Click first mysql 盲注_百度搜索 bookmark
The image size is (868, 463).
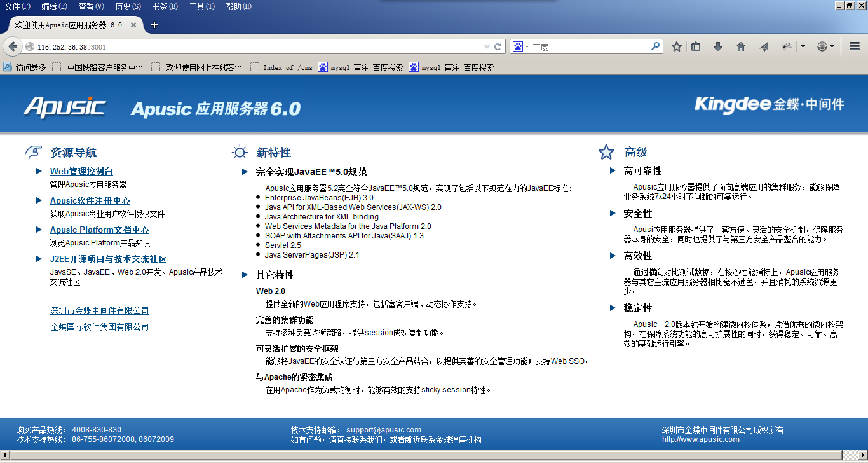(361, 67)
